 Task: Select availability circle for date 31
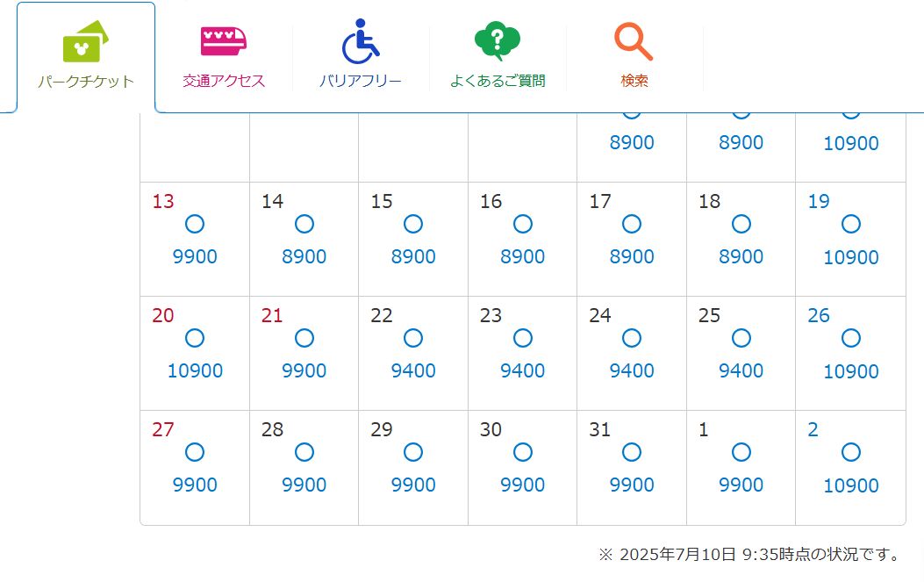point(632,452)
